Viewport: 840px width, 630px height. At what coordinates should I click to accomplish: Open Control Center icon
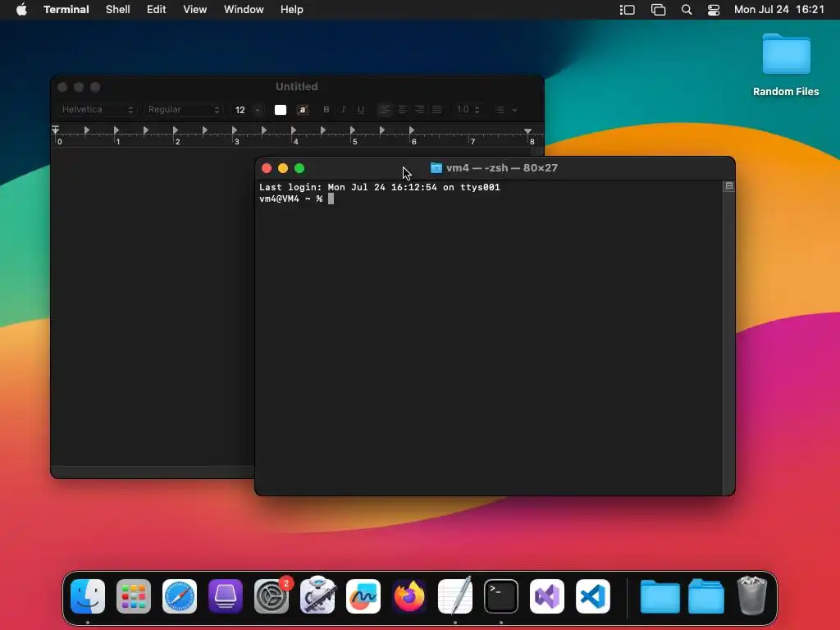pyautogui.click(x=714, y=10)
